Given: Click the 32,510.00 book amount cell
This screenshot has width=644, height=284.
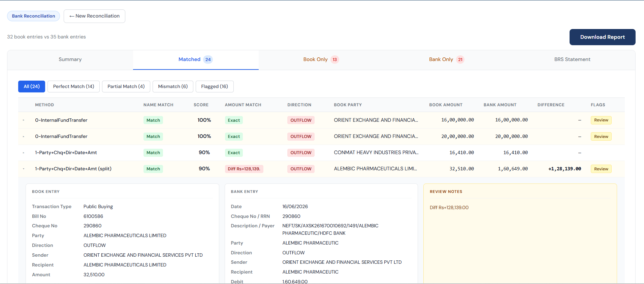Looking at the screenshot, I should (461, 169).
